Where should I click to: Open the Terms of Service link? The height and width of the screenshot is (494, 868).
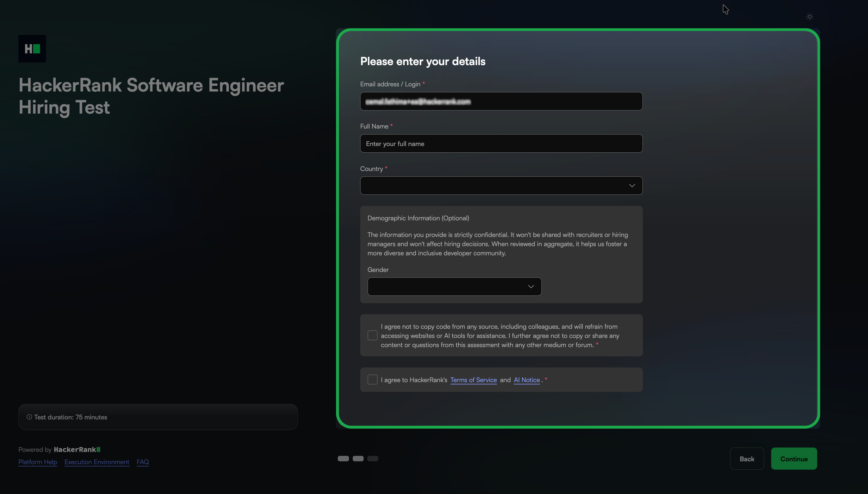473,380
